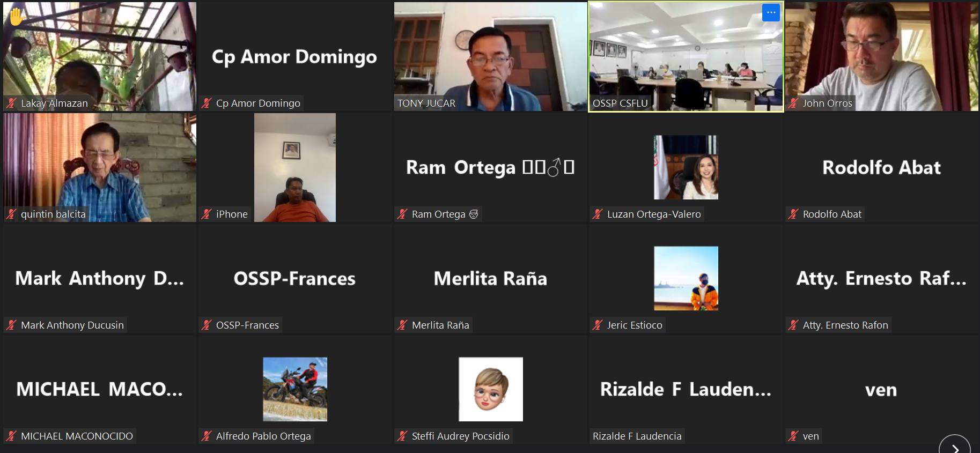Click muted mic icon beside Rodolfo Abat label
The width and height of the screenshot is (980, 453).
coord(793,214)
